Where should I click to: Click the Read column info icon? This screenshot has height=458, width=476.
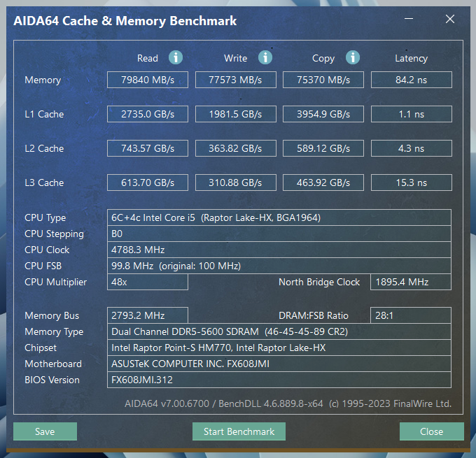(x=176, y=57)
